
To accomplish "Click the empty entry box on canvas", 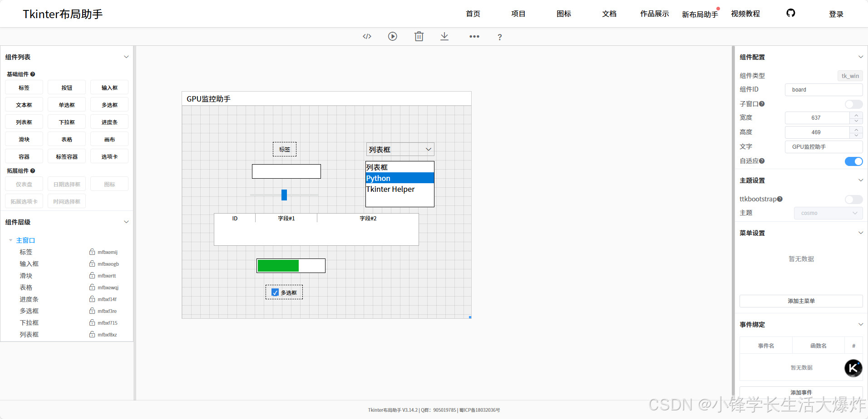I will tap(286, 171).
